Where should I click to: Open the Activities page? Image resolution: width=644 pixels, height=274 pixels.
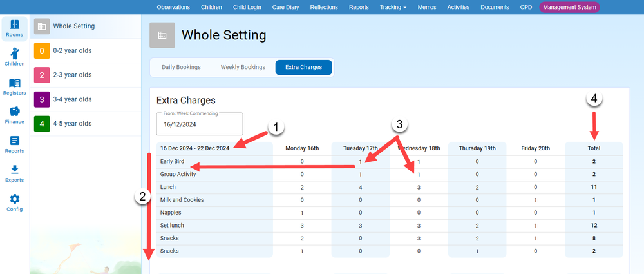coord(459,7)
